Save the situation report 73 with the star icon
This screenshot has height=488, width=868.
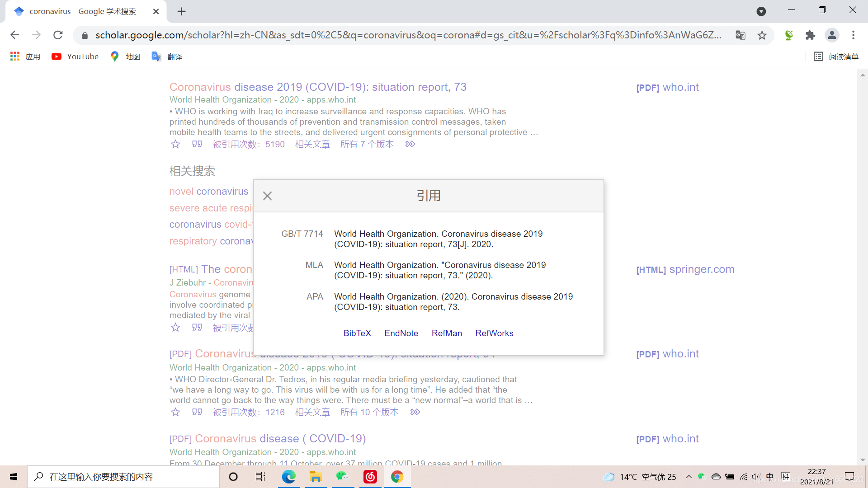pyautogui.click(x=175, y=144)
